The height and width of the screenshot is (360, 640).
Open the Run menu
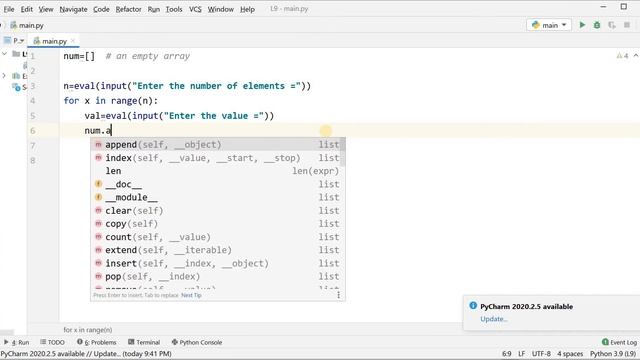(153, 9)
